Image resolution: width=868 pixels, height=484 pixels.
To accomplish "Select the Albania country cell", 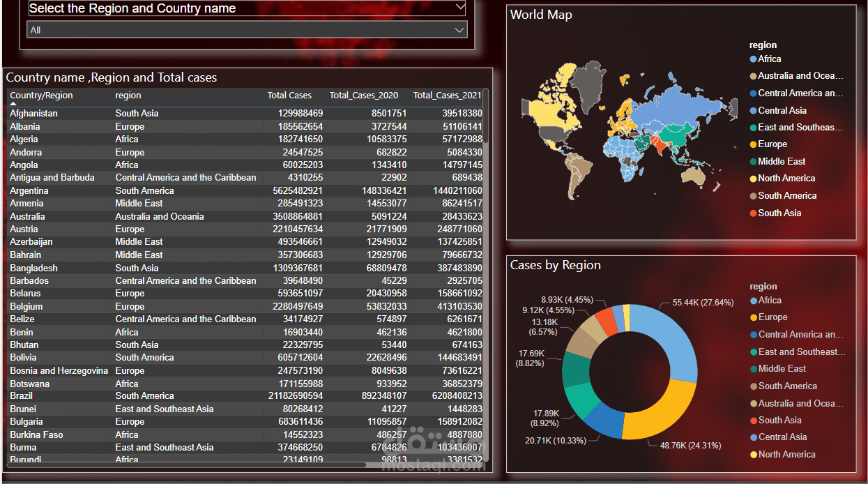I will pyautogui.click(x=25, y=126).
